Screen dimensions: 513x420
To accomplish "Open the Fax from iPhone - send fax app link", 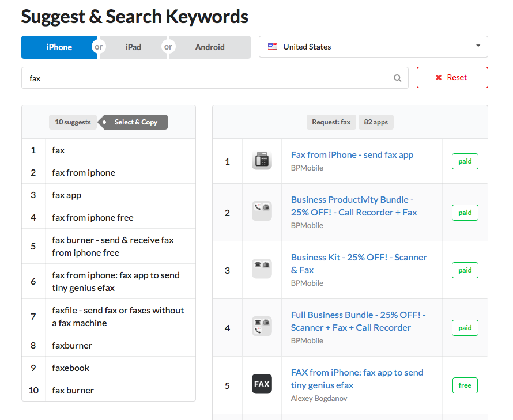I will (352, 154).
